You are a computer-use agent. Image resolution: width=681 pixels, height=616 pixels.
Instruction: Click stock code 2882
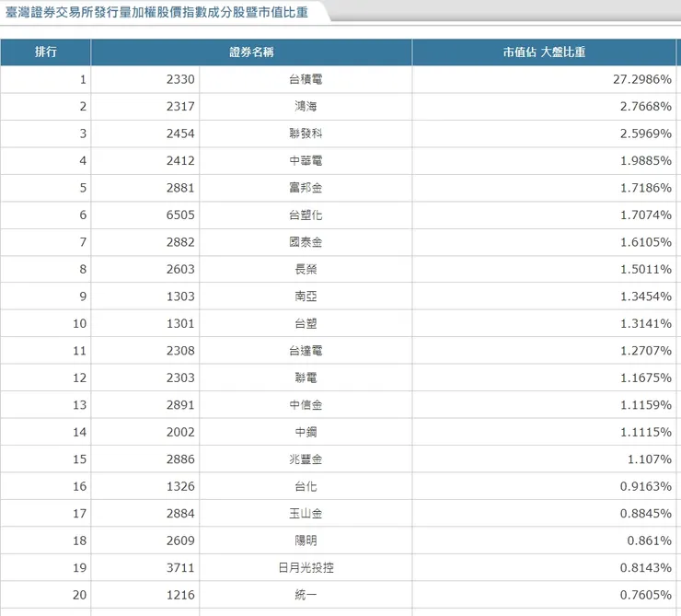(180, 242)
